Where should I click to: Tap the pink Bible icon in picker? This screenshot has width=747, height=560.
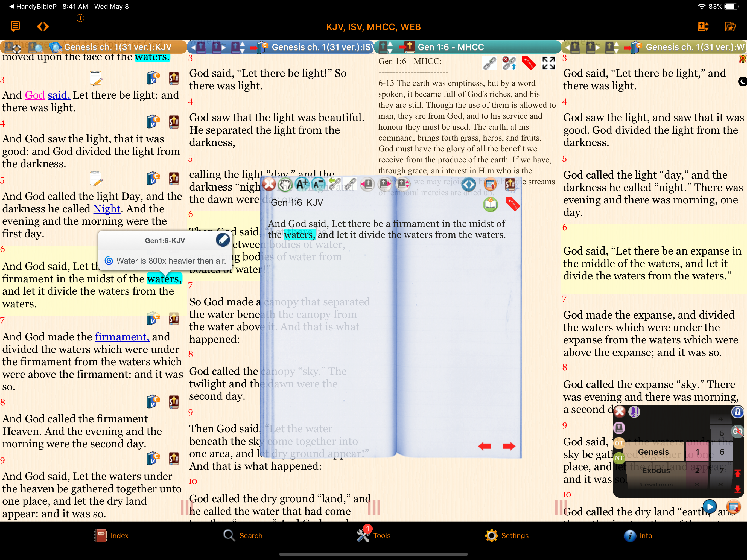[x=619, y=428]
